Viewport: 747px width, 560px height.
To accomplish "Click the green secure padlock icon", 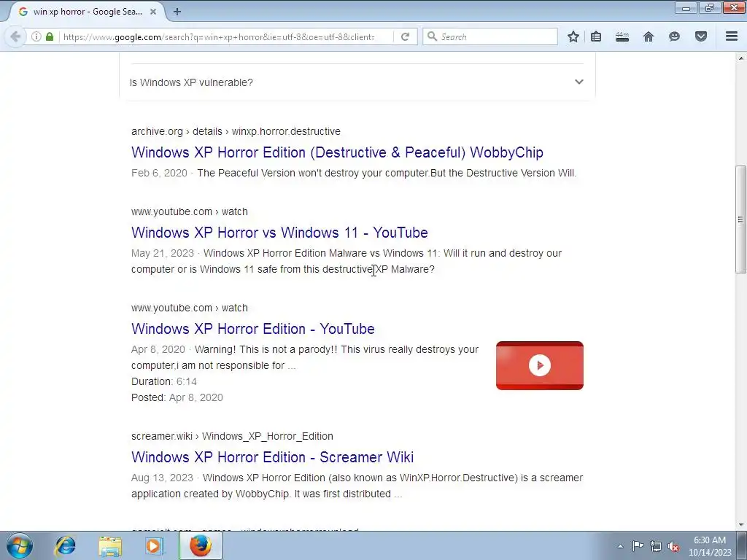I will point(50,36).
